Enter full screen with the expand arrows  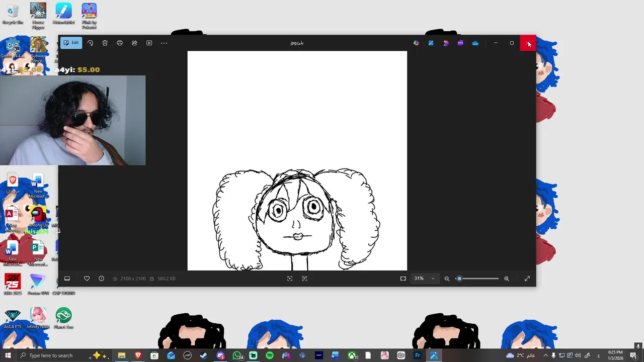pyautogui.click(x=527, y=279)
